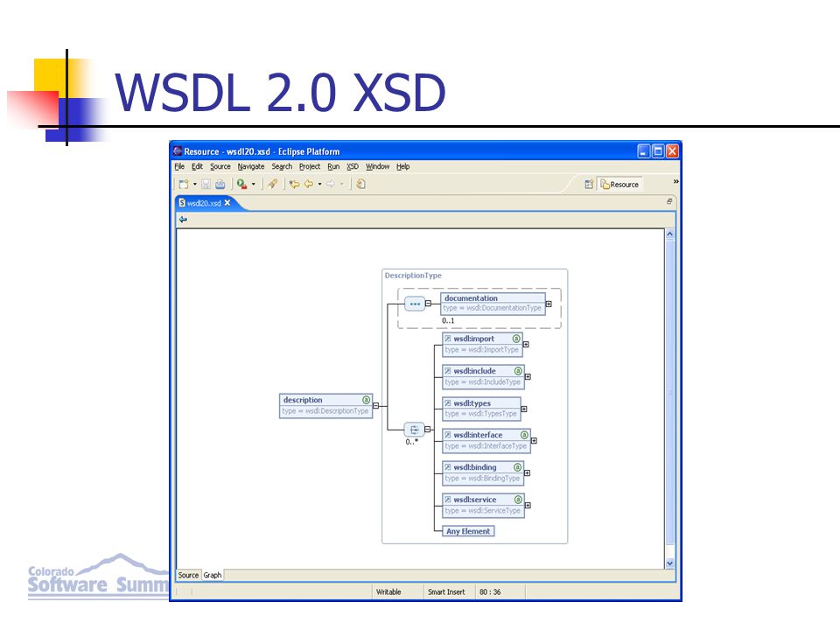The height and width of the screenshot is (630, 840).
Task: Select the wsdl:interface element
Action: [x=486, y=440]
